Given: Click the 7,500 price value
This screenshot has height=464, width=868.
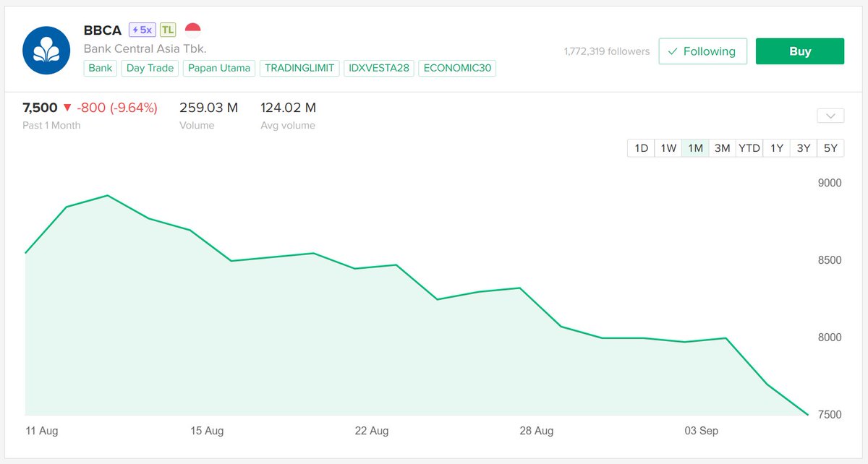Looking at the screenshot, I should tap(40, 108).
